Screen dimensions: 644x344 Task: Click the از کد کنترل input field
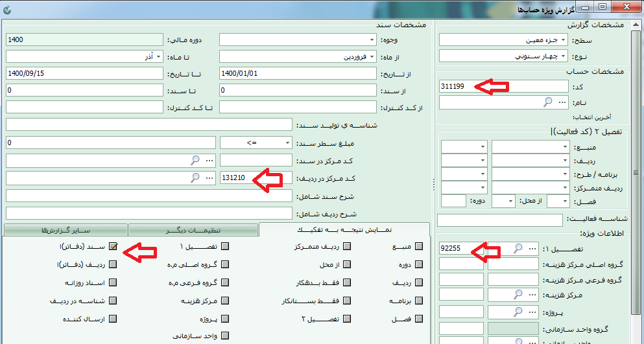[x=298, y=107]
